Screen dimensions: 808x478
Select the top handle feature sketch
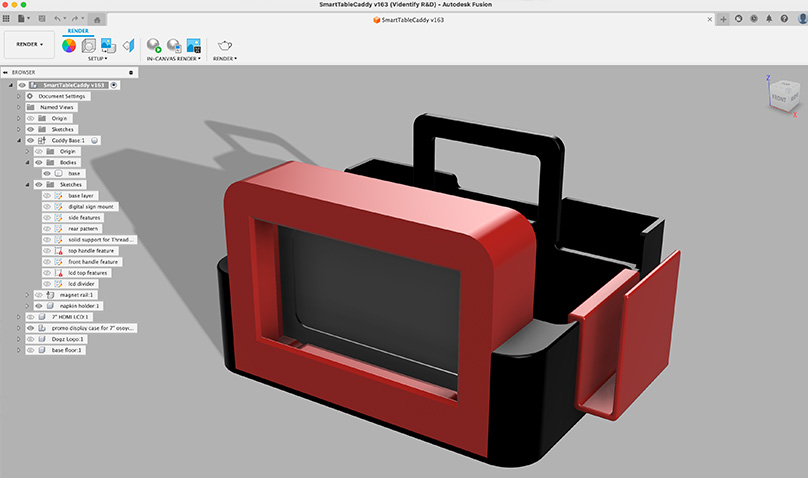[x=91, y=251]
